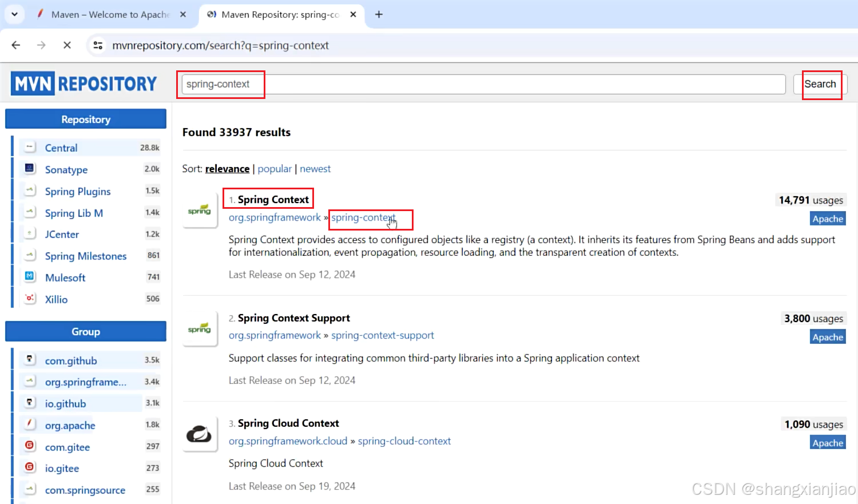Click the com.github group icon
Image resolution: width=858 pixels, height=504 pixels.
(x=30, y=360)
